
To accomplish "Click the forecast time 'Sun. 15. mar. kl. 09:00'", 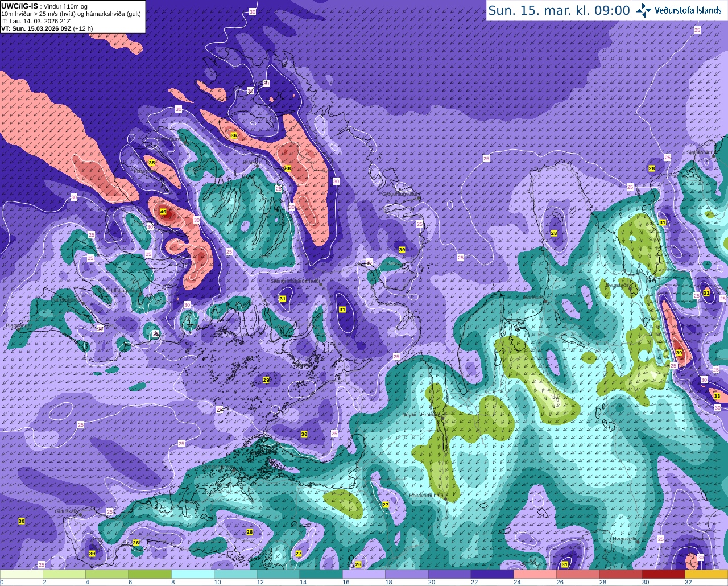I will 559,10.
